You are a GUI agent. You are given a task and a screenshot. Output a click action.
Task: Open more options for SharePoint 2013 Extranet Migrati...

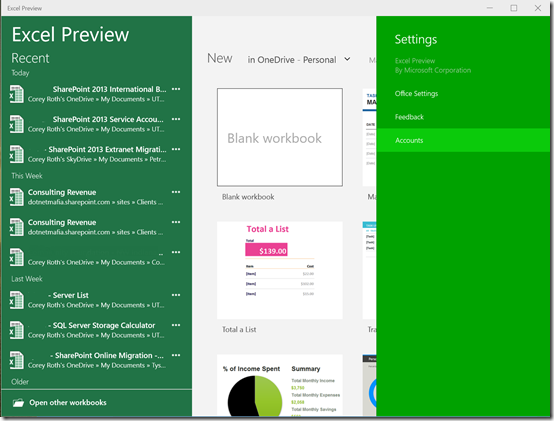click(176, 149)
